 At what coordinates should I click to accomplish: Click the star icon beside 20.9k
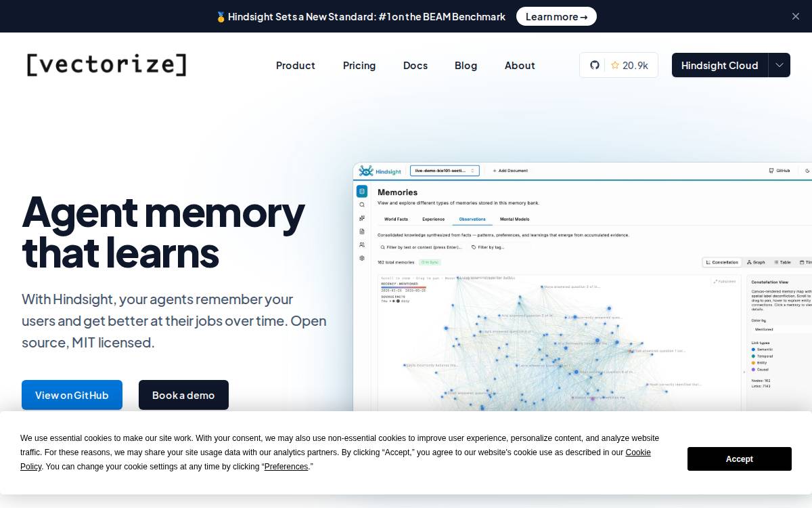coord(615,65)
